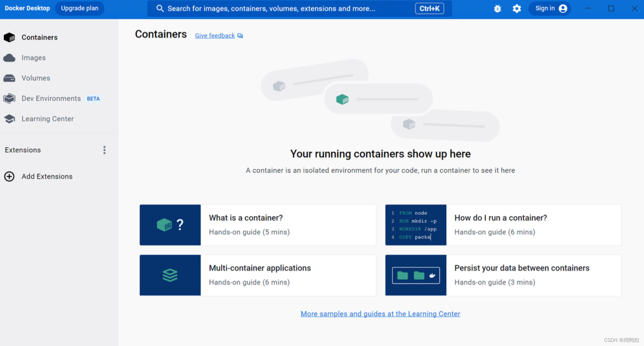Click the feedback chat icon next to Give feedback
The width and height of the screenshot is (644, 346).
240,36
